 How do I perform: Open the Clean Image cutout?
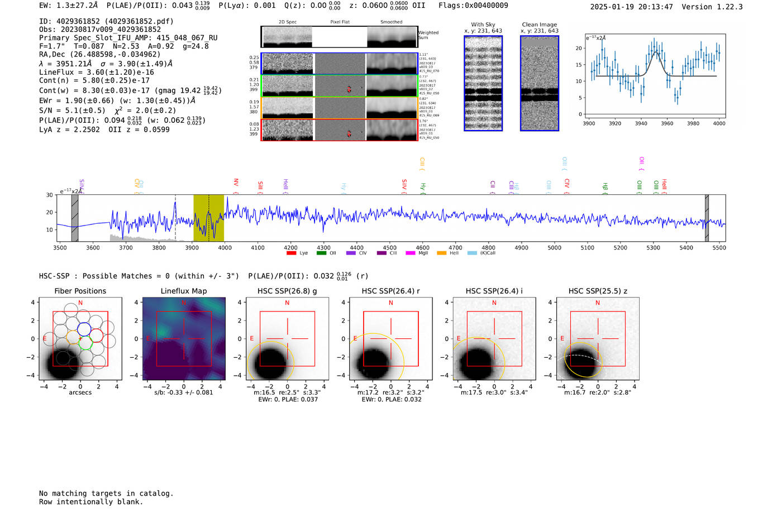[x=540, y=83]
